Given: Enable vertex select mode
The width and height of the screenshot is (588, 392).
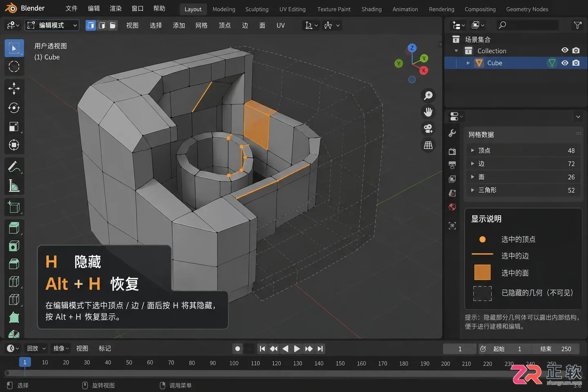Looking at the screenshot, I should 91,25.
